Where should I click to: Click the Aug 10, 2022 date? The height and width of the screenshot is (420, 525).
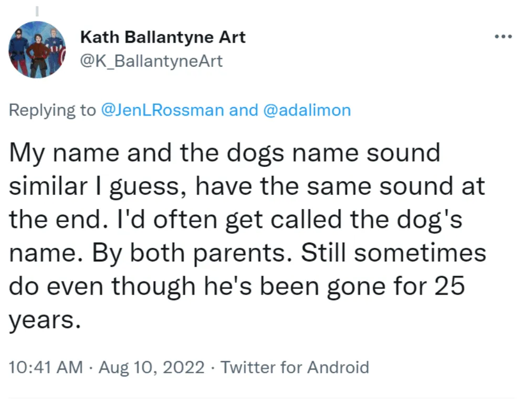[x=151, y=367]
